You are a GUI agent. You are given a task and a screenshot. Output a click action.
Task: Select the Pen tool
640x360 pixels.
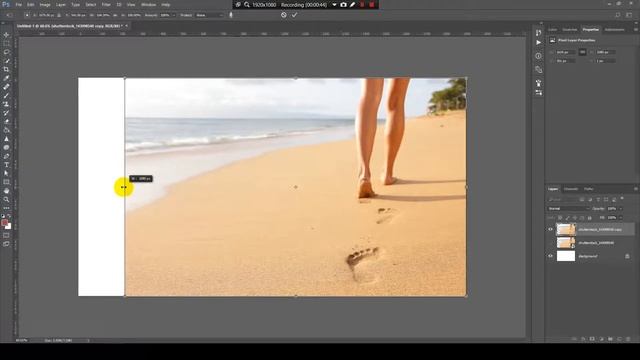6,156
